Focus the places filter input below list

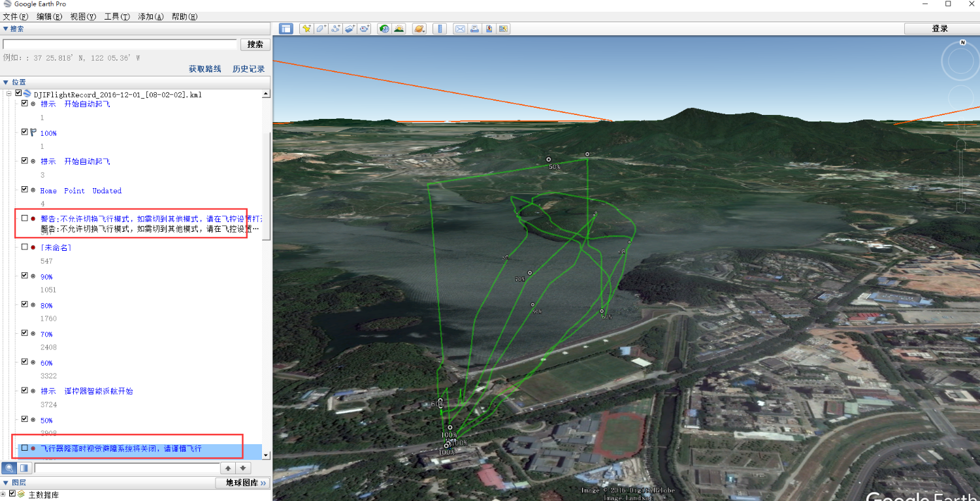click(x=127, y=468)
